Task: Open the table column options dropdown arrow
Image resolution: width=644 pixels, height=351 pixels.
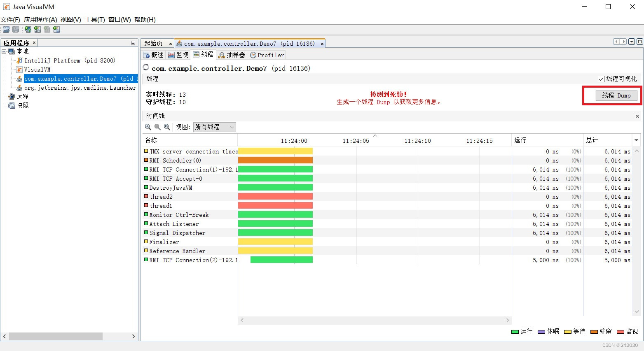Action: (637, 140)
